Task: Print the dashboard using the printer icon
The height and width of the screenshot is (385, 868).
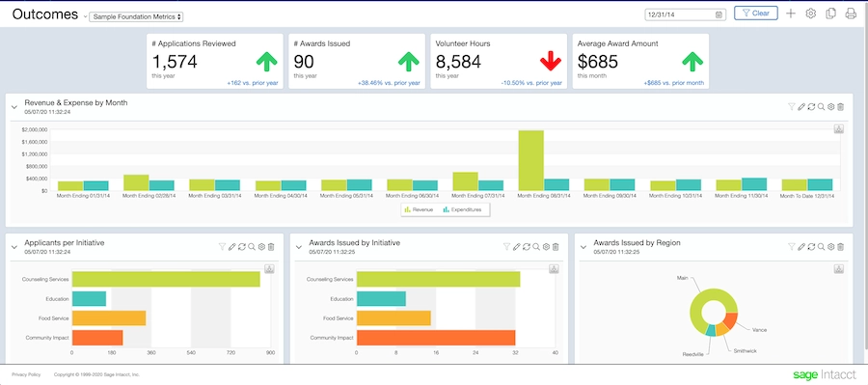Action: (851, 14)
